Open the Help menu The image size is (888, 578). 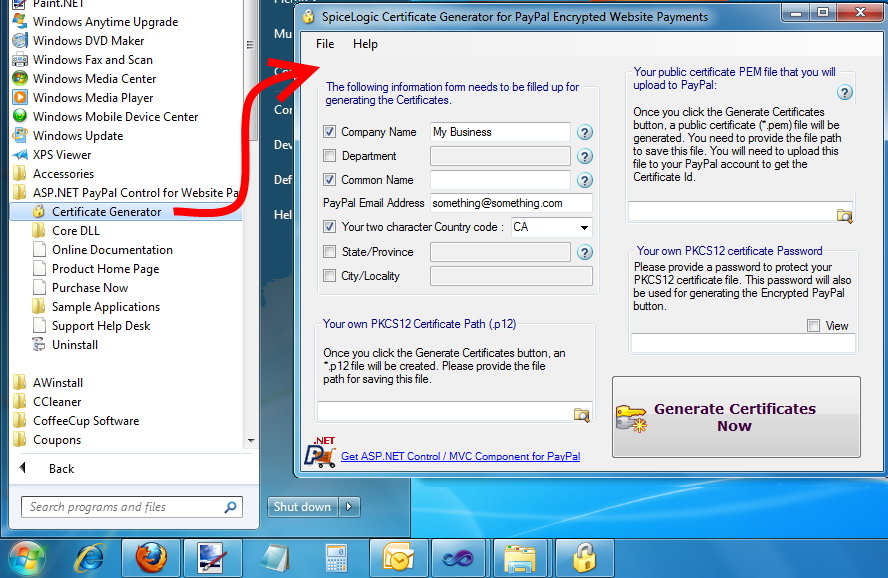(x=365, y=44)
